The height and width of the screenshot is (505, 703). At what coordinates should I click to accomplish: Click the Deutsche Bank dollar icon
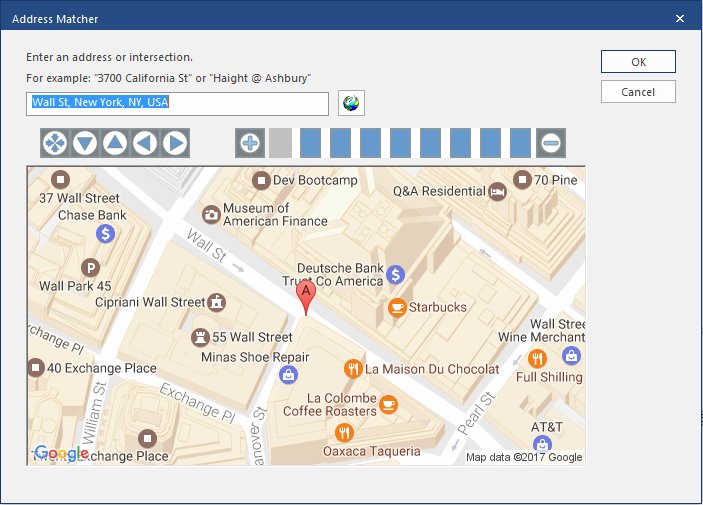coord(395,274)
